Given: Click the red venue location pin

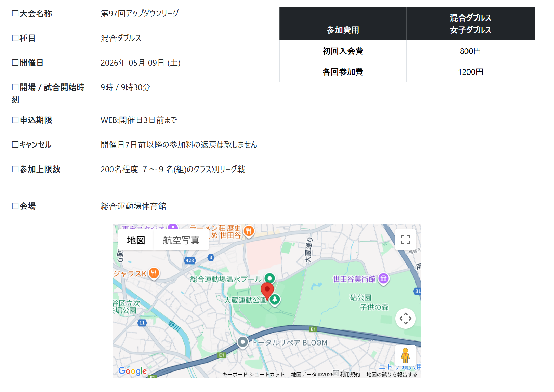Looking at the screenshot, I should click(x=267, y=290).
